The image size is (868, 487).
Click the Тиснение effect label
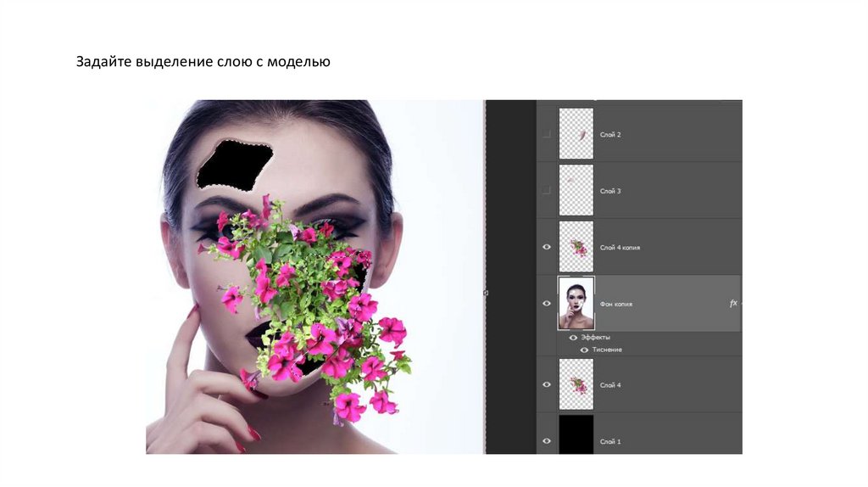point(607,350)
